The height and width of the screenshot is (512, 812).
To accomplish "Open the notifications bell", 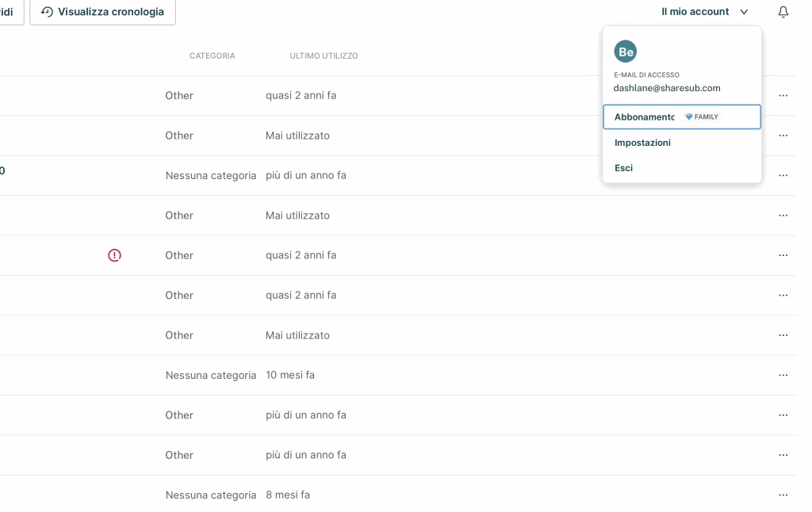I will [783, 12].
